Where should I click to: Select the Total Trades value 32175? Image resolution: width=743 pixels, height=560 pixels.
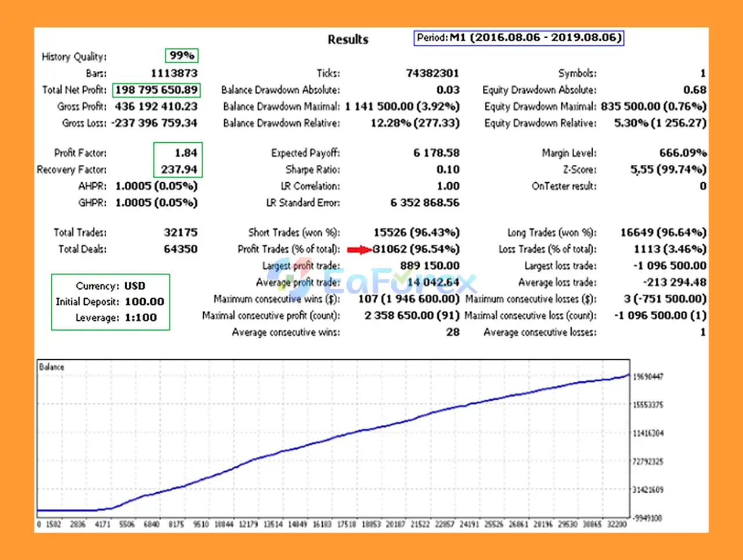[181, 232]
